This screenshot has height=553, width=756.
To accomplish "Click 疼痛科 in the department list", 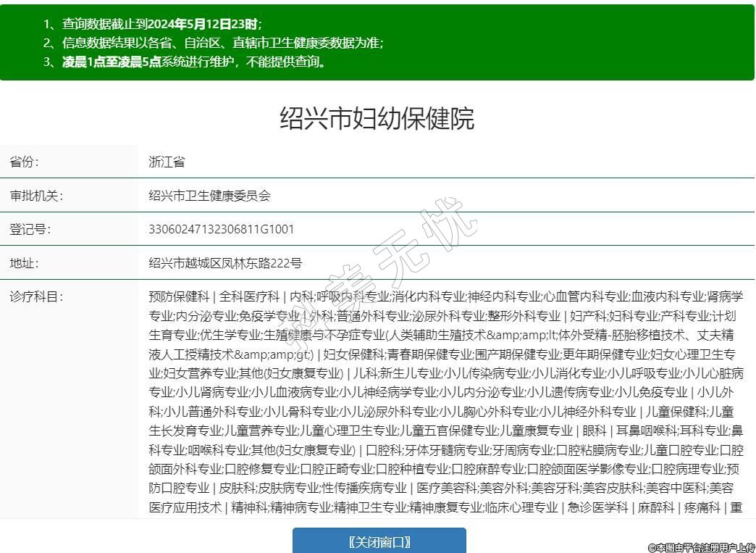I will (x=702, y=507).
